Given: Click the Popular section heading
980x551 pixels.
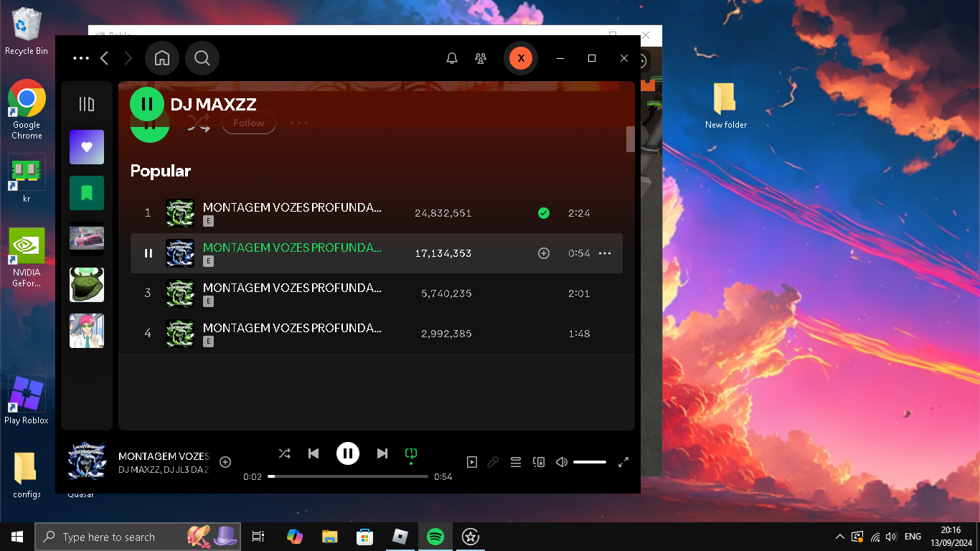Looking at the screenshot, I should (x=161, y=171).
